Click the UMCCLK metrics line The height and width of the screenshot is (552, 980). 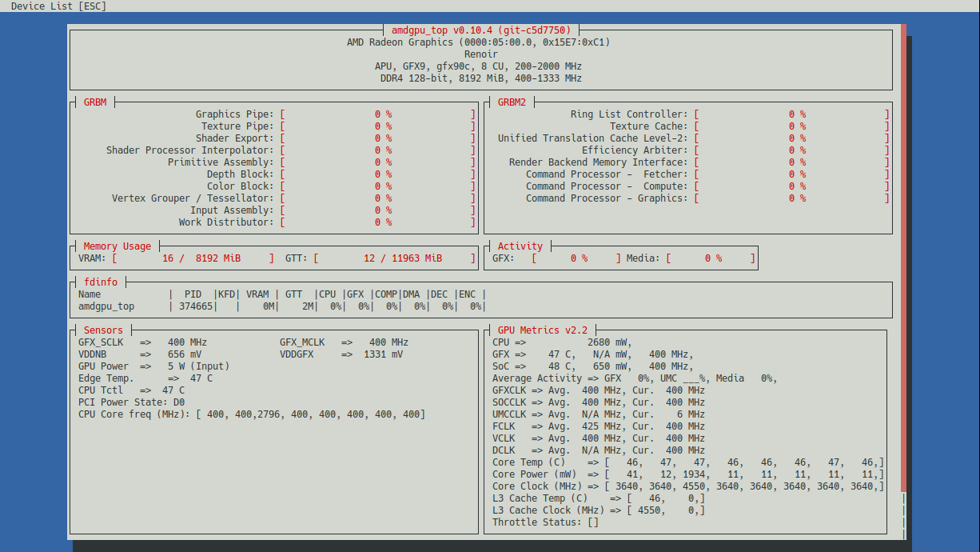pyautogui.click(x=599, y=414)
